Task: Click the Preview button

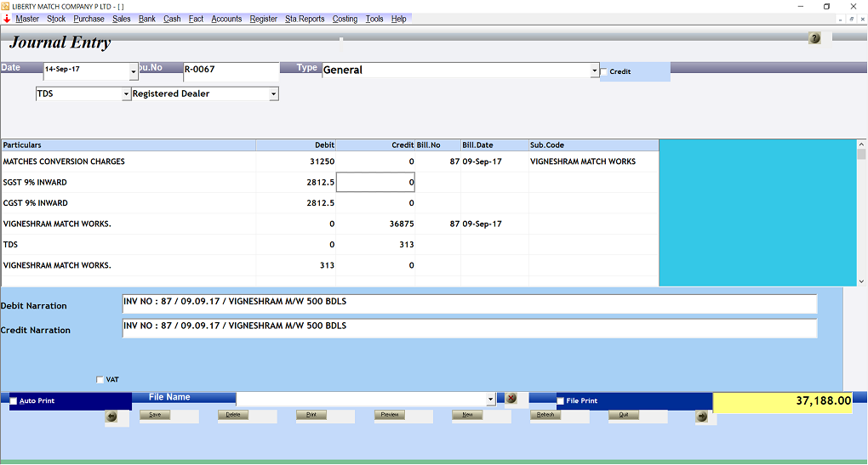Action: 390,415
